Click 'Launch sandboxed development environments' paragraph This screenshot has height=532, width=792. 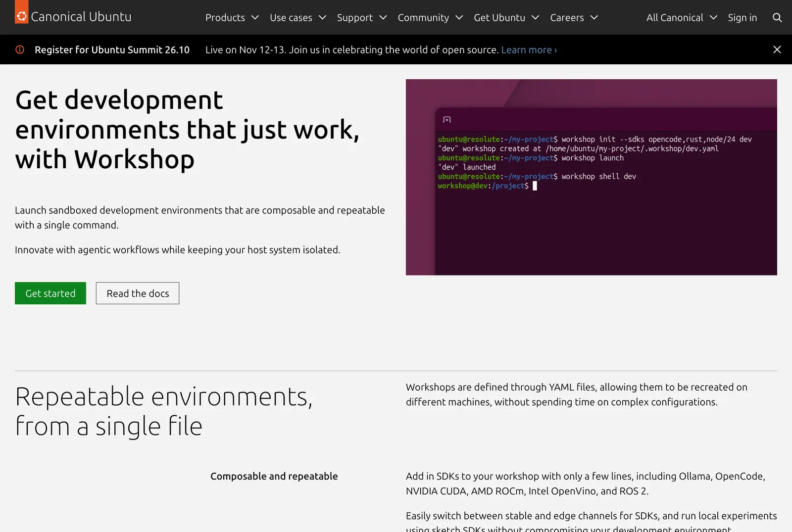coord(200,217)
